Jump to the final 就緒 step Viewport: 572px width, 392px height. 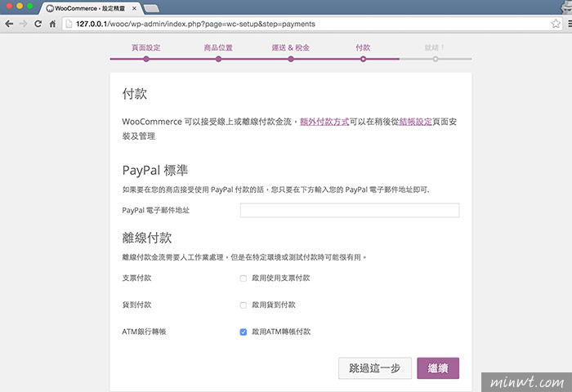434,47
